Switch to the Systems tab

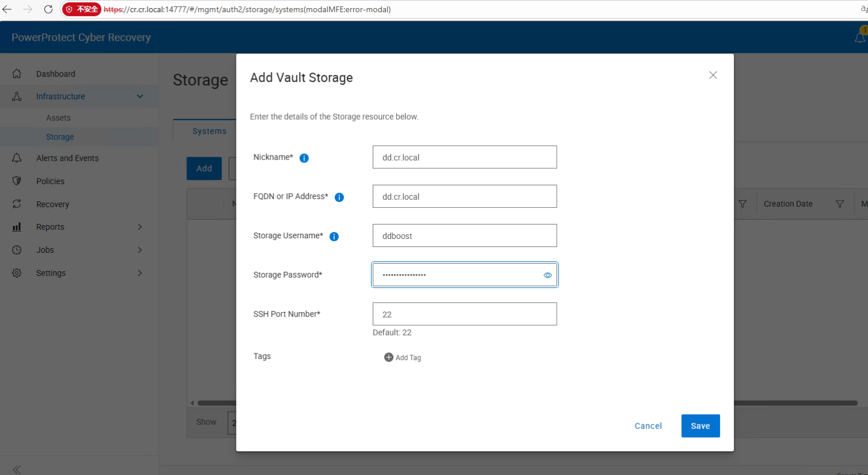point(209,131)
